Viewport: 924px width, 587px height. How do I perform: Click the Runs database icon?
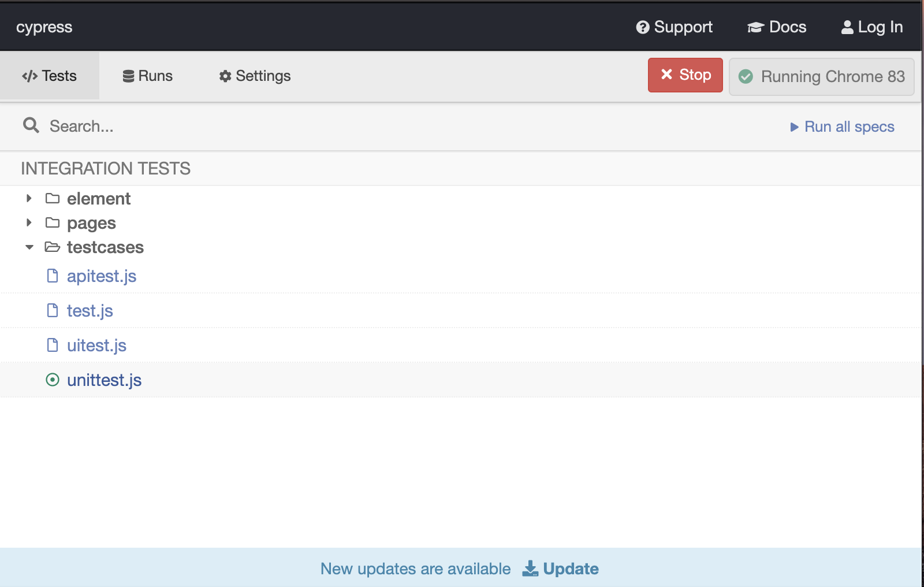pyautogui.click(x=128, y=76)
